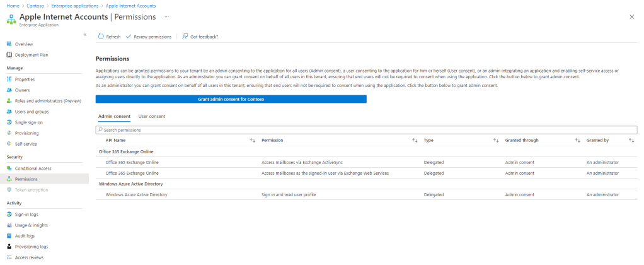The width and height of the screenshot is (644, 265).
Task: Open Conditional Access under Security
Action: tap(33, 168)
